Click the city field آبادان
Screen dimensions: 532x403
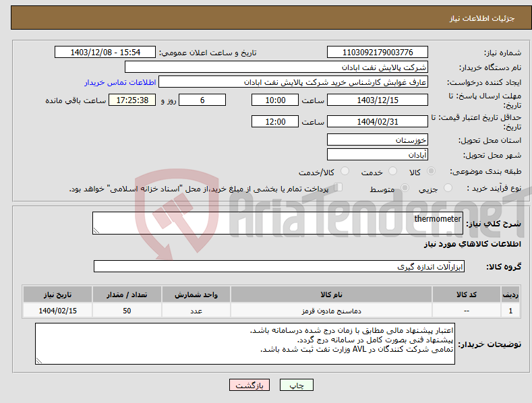coord(378,155)
